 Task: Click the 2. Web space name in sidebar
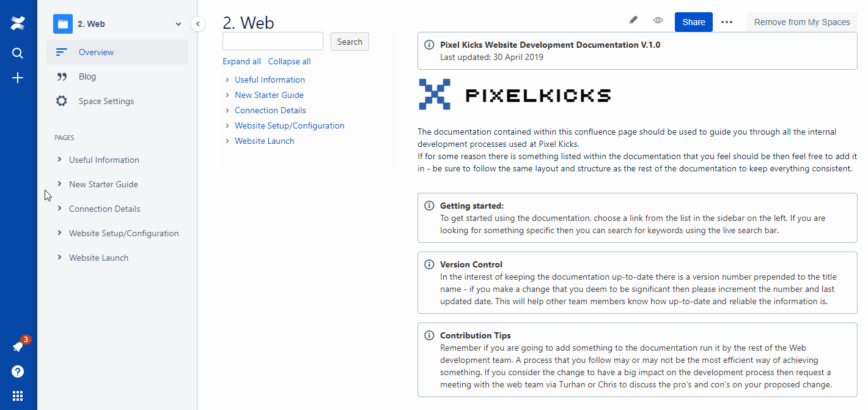point(91,24)
